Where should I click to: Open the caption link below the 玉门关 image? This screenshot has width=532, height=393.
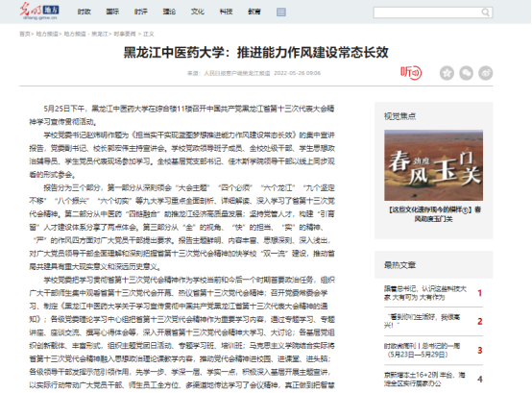click(x=434, y=214)
